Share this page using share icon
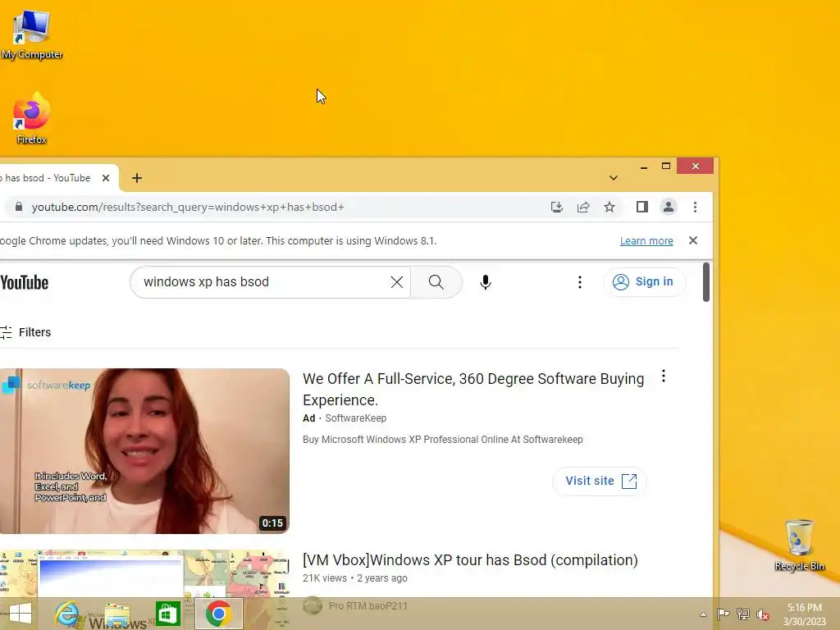The width and height of the screenshot is (840, 630). click(x=583, y=207)
